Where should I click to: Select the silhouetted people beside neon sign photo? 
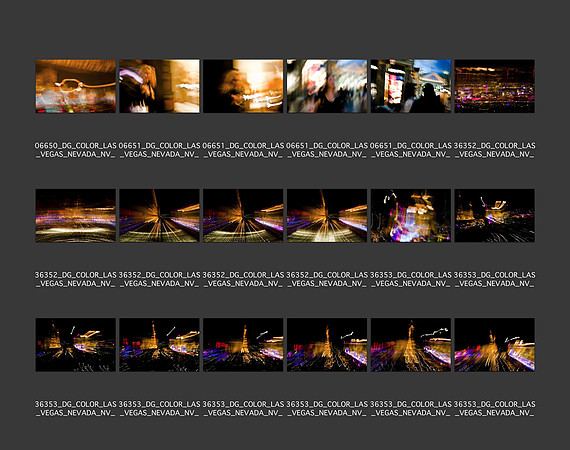[411, 86]
